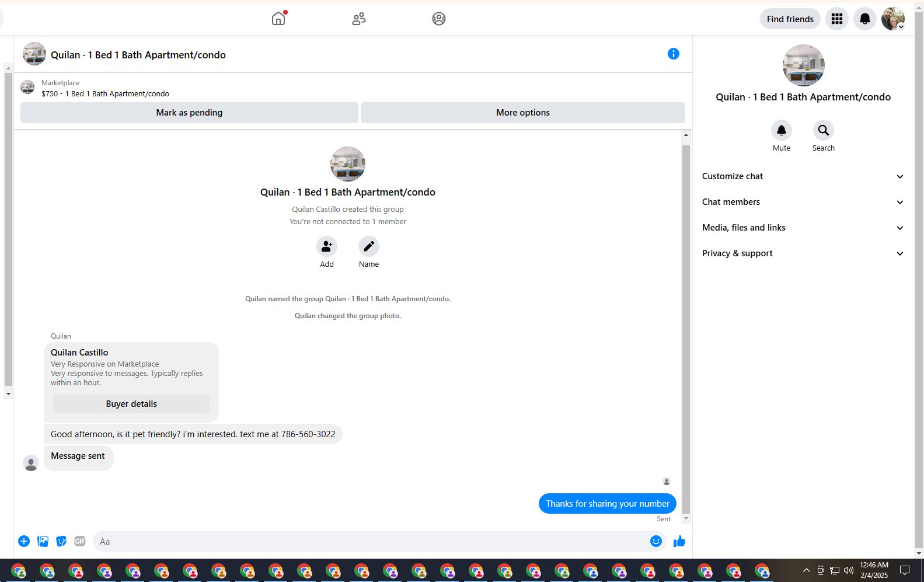Search in conversation with the magnifier icon
The height and width of the screenshot is (582, 924).
pos(824,130)
